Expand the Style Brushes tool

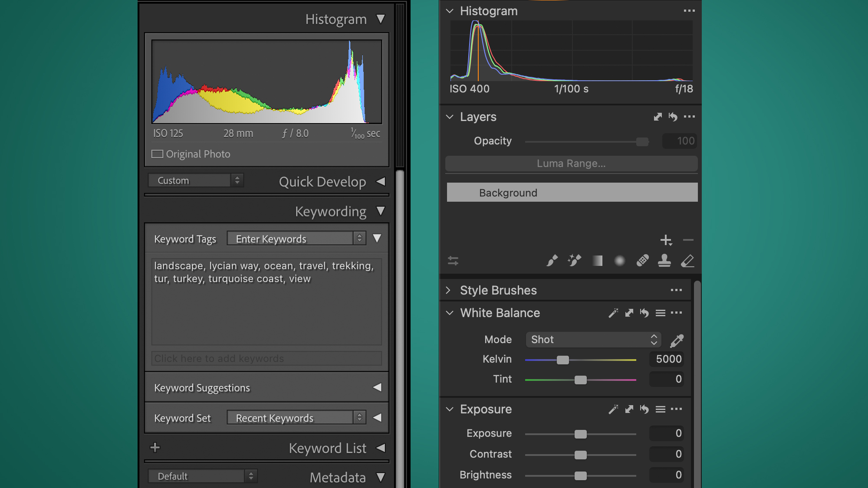(449, 290)
